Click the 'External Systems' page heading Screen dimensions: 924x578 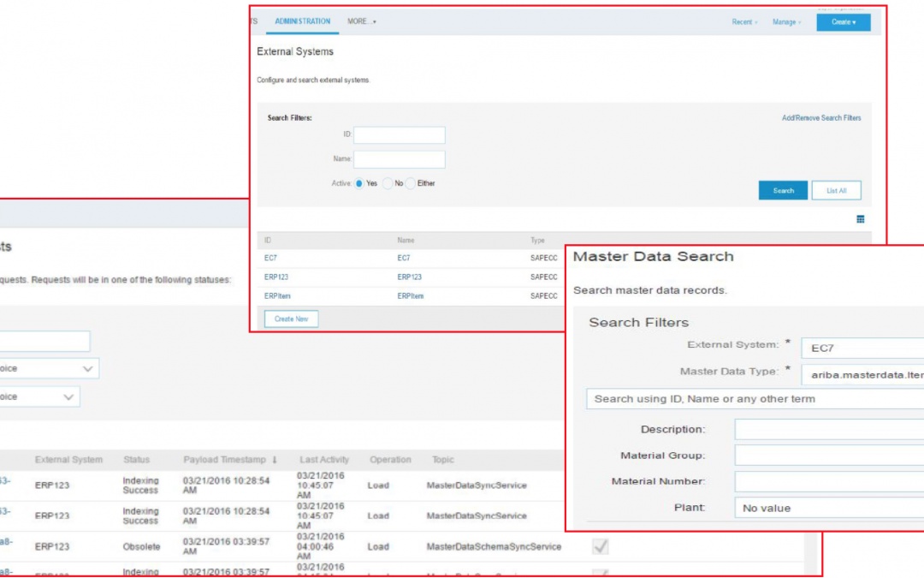(294, 51)
